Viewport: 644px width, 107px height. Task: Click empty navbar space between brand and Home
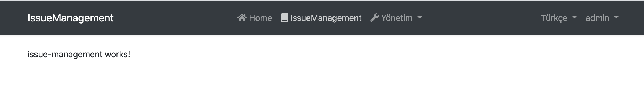(174, 18)
